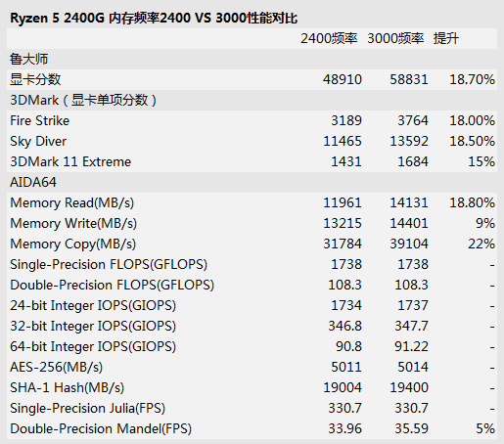Click the 显卡分数 row label
The image size is (504, 444).
35,79
